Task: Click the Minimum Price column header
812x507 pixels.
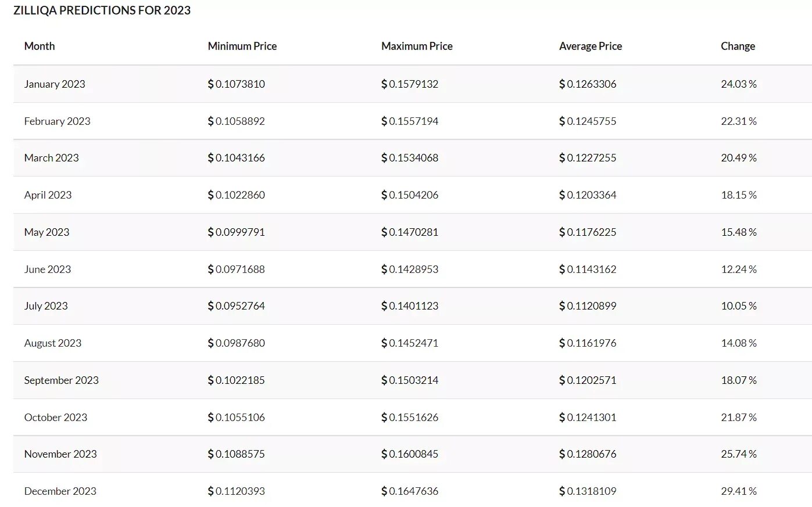Action: coord(242,46)
